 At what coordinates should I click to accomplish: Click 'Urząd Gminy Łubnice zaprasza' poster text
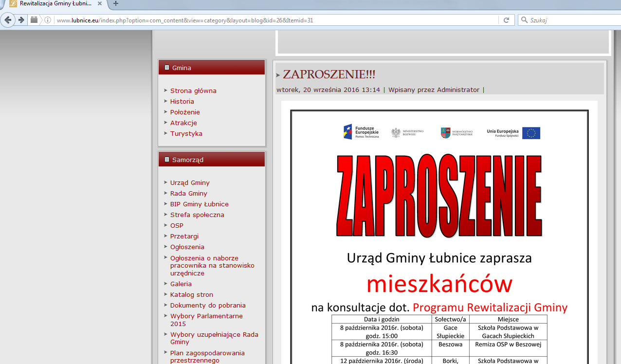coord(439,258)
